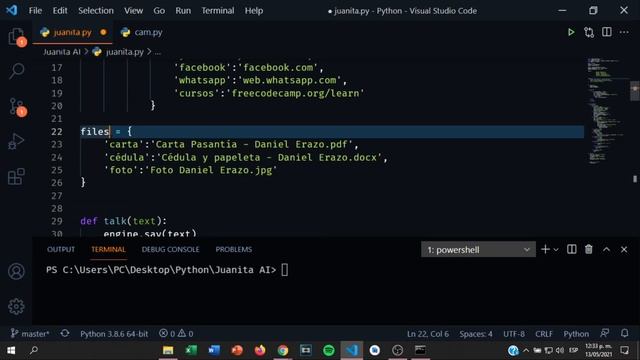640x360 pixels.
Task: Synchronize changes icon in status bar
Action: coord(65,333)
